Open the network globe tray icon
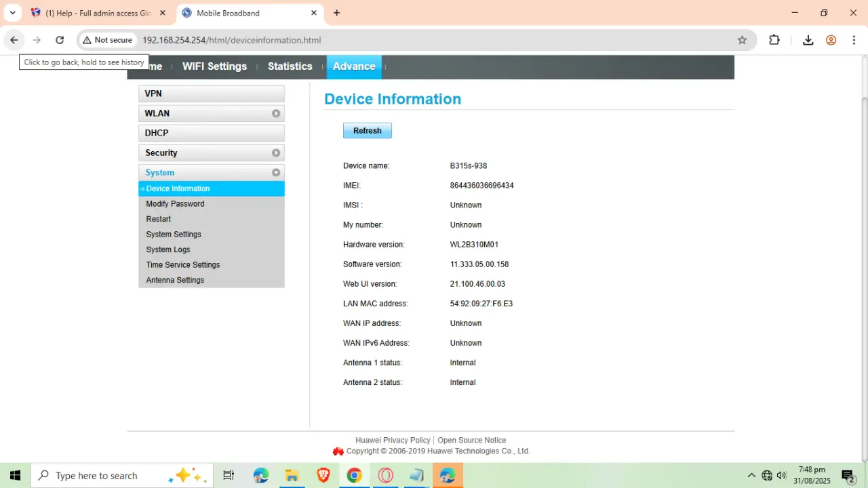The width and height of the screenshot is (868, 488). pyautogui.click(x=767, y=475)
